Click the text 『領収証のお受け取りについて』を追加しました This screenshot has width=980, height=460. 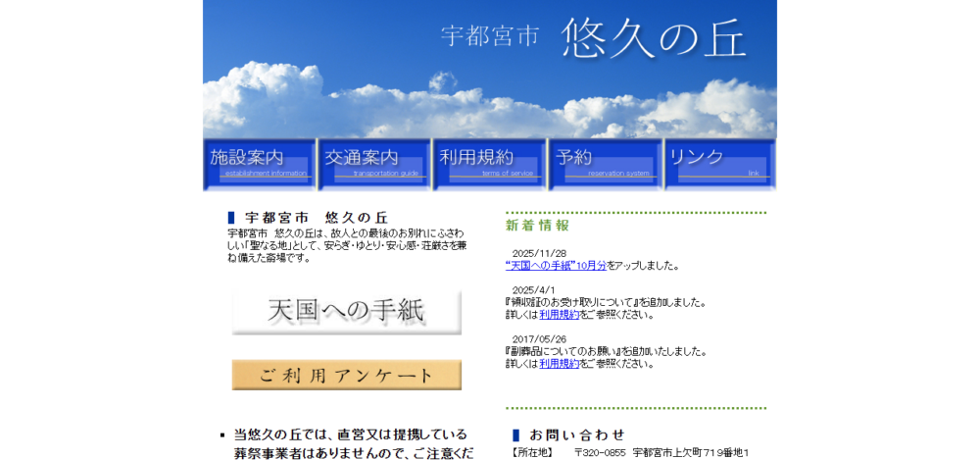[x=606, y=303]
